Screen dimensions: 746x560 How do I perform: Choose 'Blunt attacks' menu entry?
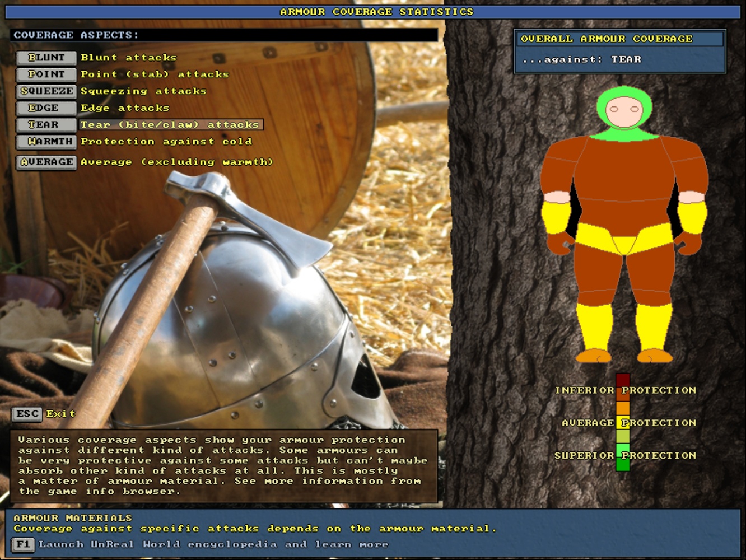coord(128,58)
